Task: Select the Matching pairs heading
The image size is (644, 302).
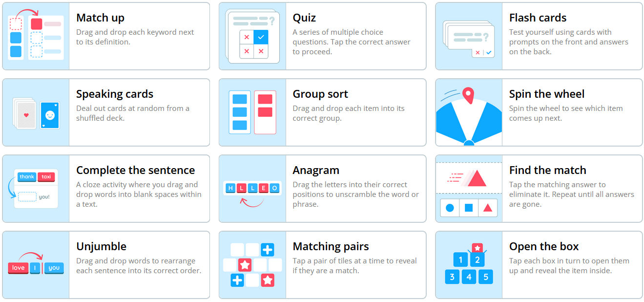Action: click(x=331, y=247)
